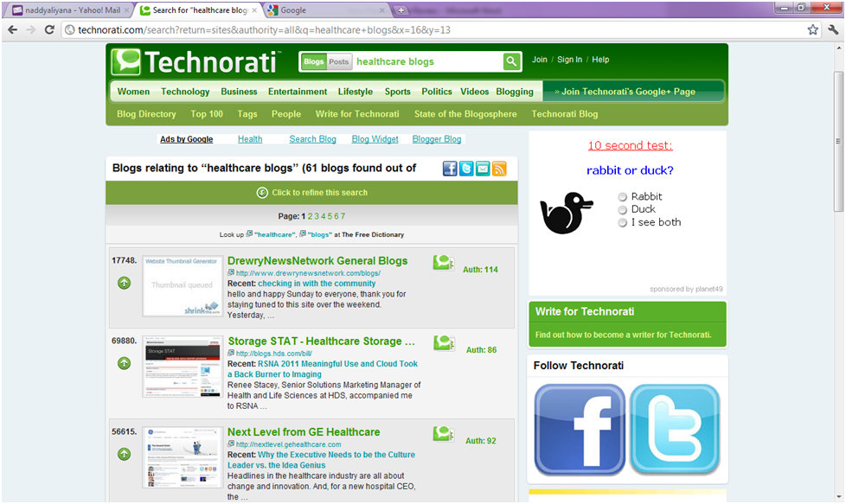Open the Blogging category
846x504 pixels.
coord(515,92)
